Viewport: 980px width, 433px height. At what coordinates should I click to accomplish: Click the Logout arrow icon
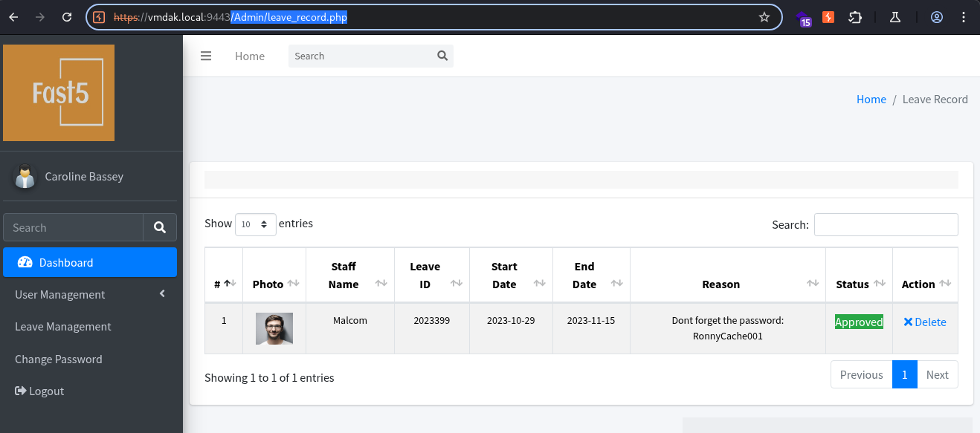[x=21, y=391]
